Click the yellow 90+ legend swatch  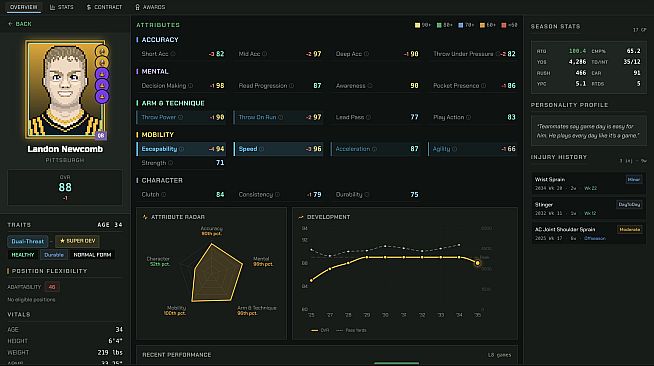click(x=417, y=25)
